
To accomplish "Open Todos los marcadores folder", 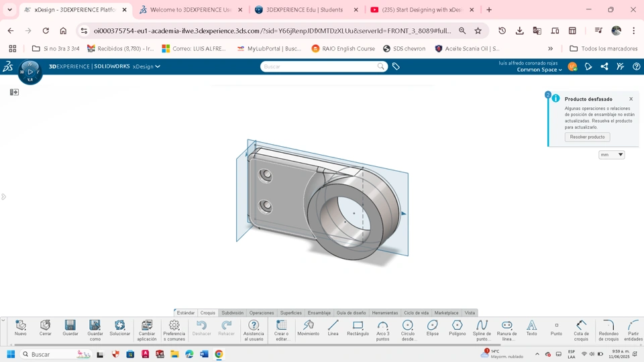I will pyautogui.click(x=604, y=48).
